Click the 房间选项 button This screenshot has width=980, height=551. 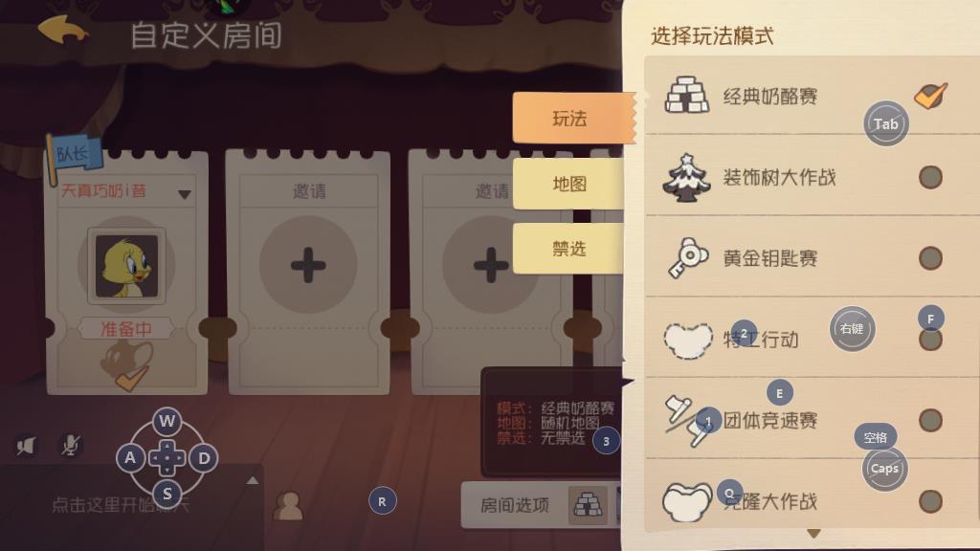(515, 505)
